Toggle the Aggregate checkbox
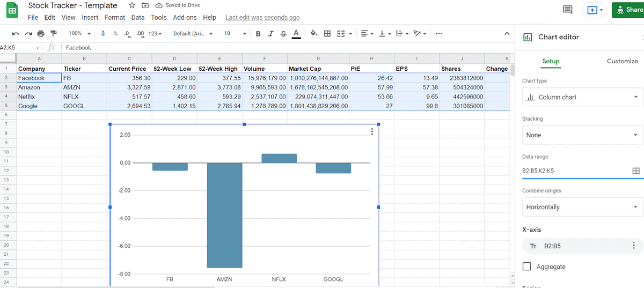This screenshot has height=288, width=644. (527, 267)
